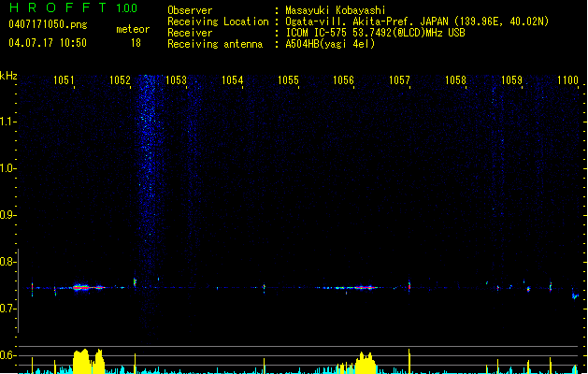Click the 1053 time axis marker
This screenshot has height=374, width=588.
[176, 79]
